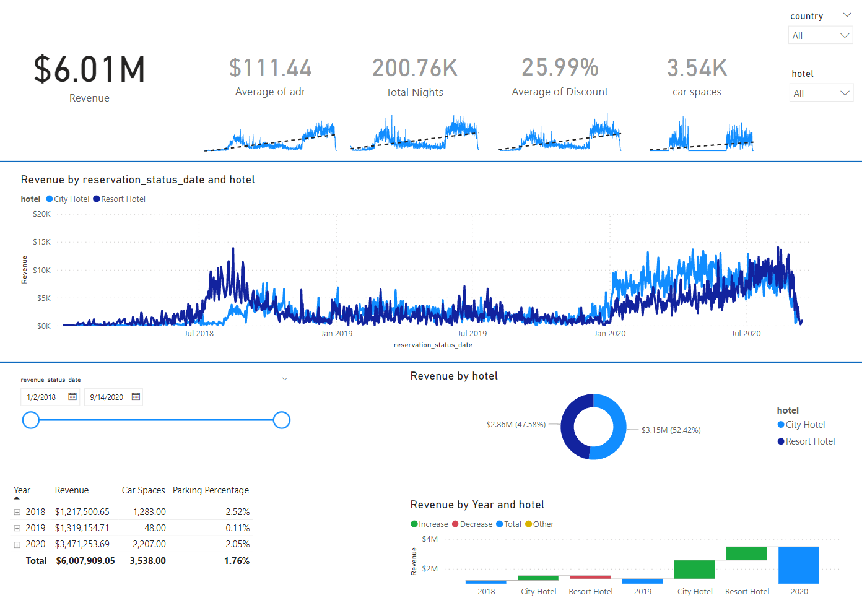Toggle the Increase filter on the waterfall chart
The image size is (862, 616).
(x=415, y=524)
